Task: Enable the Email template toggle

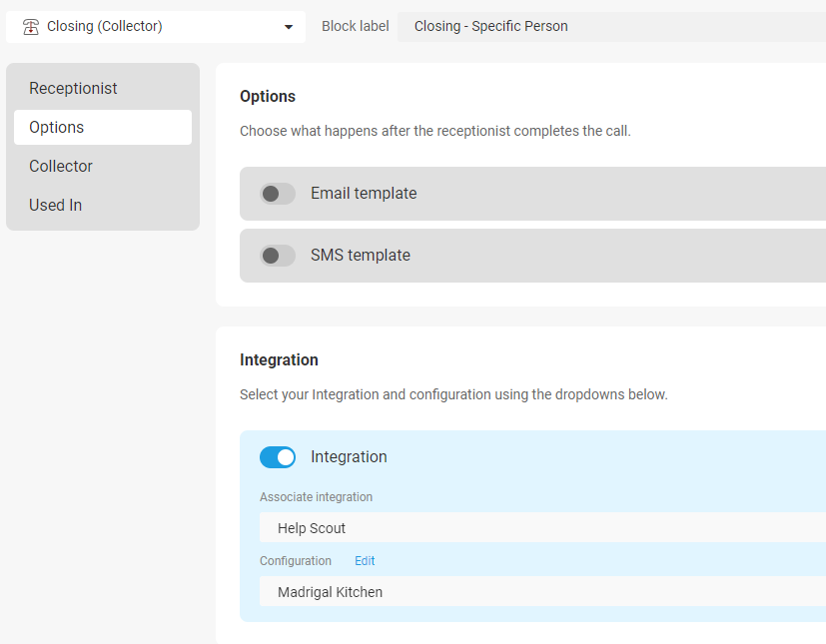Action: [277, 194]
